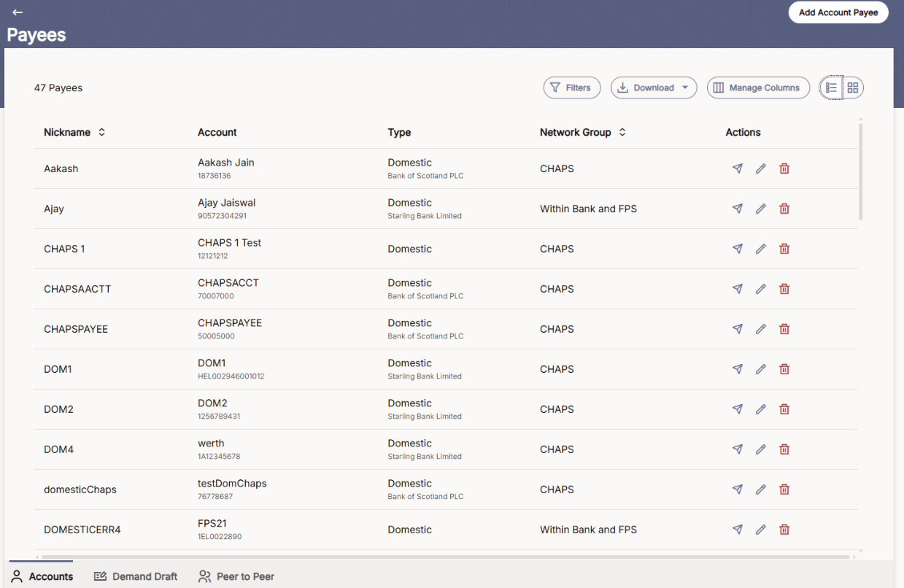Screen dimensions: 904x588
Task: Edit the Aakash payee
Action: coord(761,169)
